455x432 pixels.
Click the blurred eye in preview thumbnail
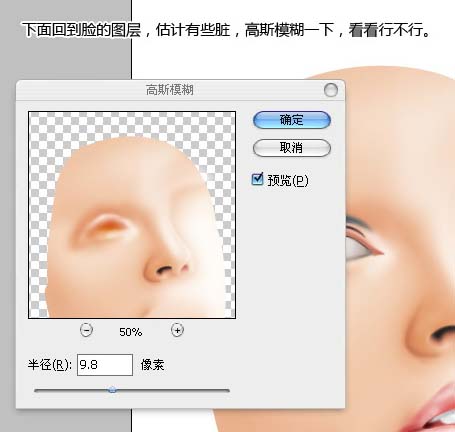107,227
